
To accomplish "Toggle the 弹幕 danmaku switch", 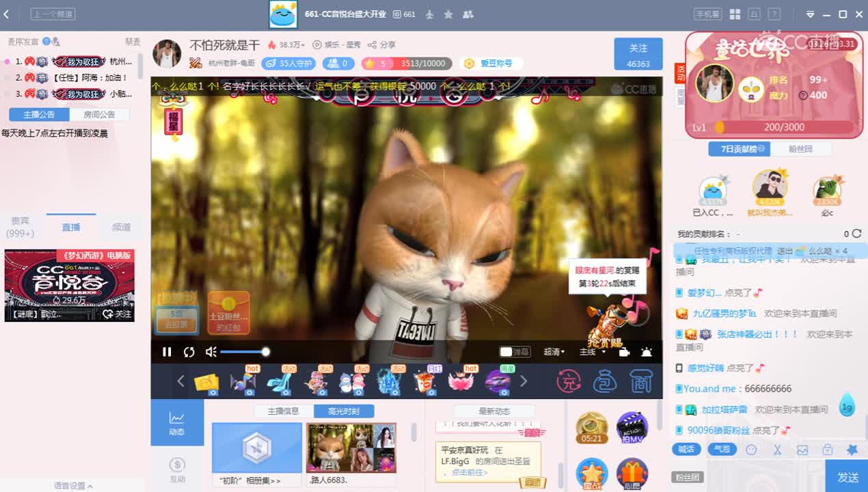I will [x=515, y=352].
